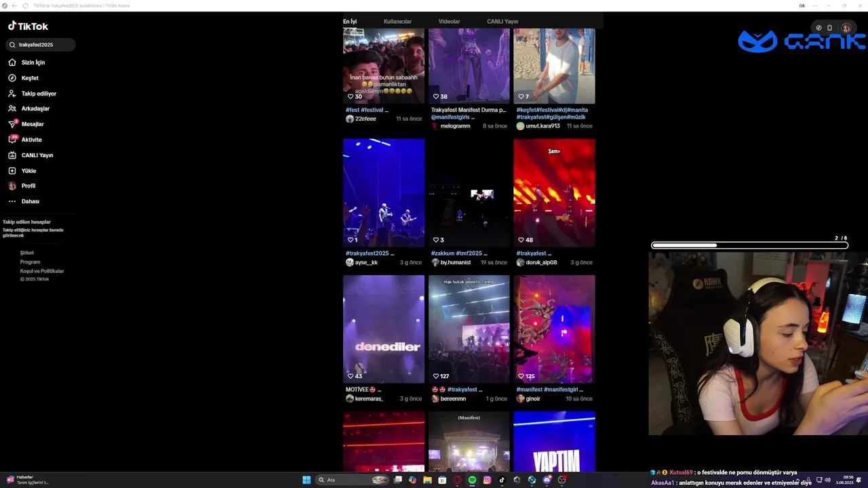This screenshot has width=868, height=488.
Task: Open the video with 38 likes
Action: click(x=469, y=66)
